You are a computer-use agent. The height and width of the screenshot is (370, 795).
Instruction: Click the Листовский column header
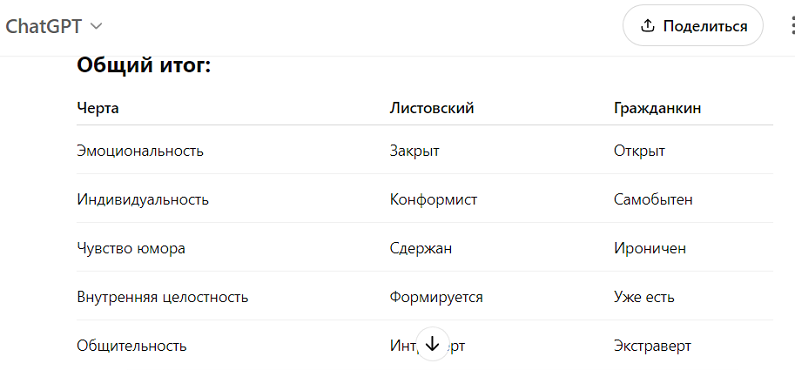coord(431,108)
